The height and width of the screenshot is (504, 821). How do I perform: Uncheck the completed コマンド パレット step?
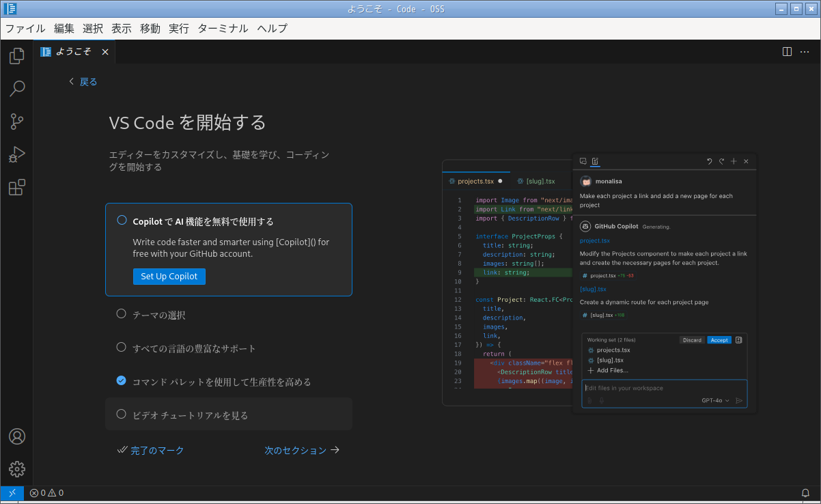click(x=120, y=381)
